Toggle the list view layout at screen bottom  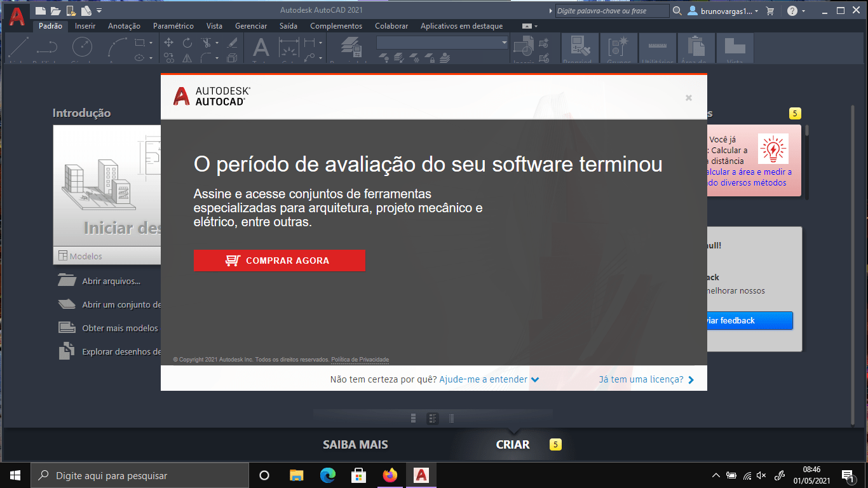451,418
